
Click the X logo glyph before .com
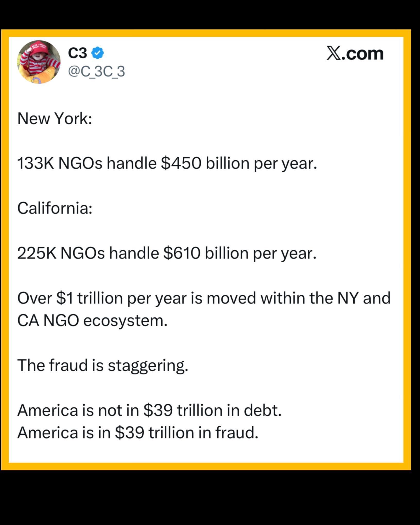point(334,54)
